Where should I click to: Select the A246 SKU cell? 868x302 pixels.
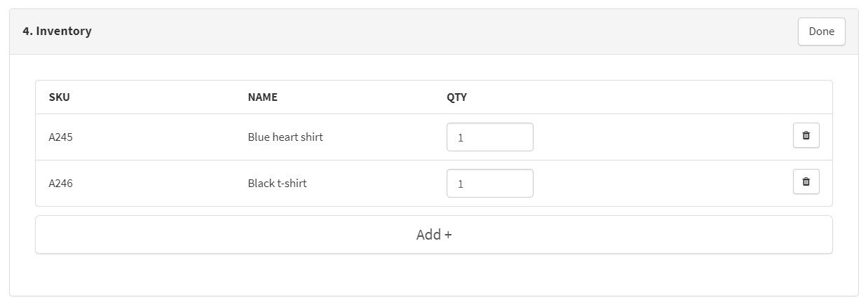click(60, 184)
